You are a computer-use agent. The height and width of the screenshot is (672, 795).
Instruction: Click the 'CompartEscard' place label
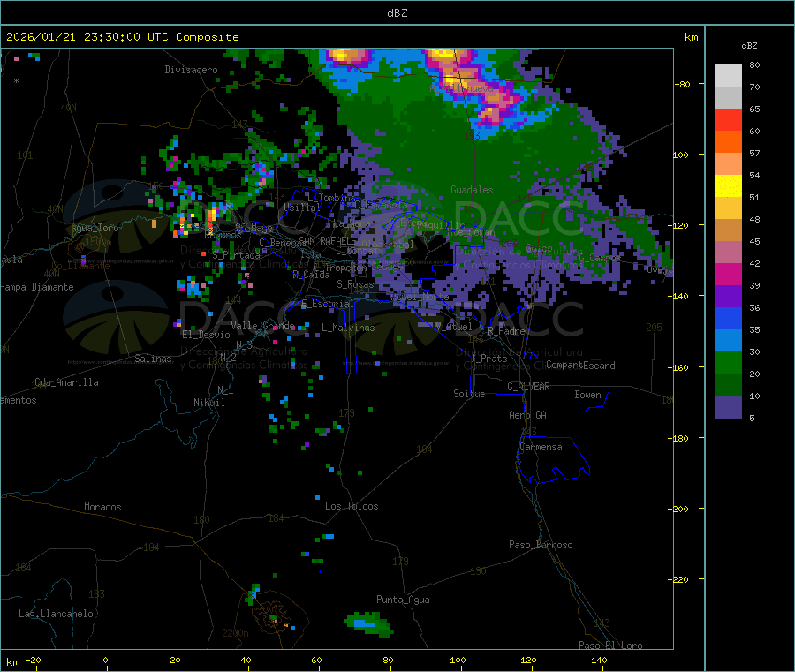point(580,366)
